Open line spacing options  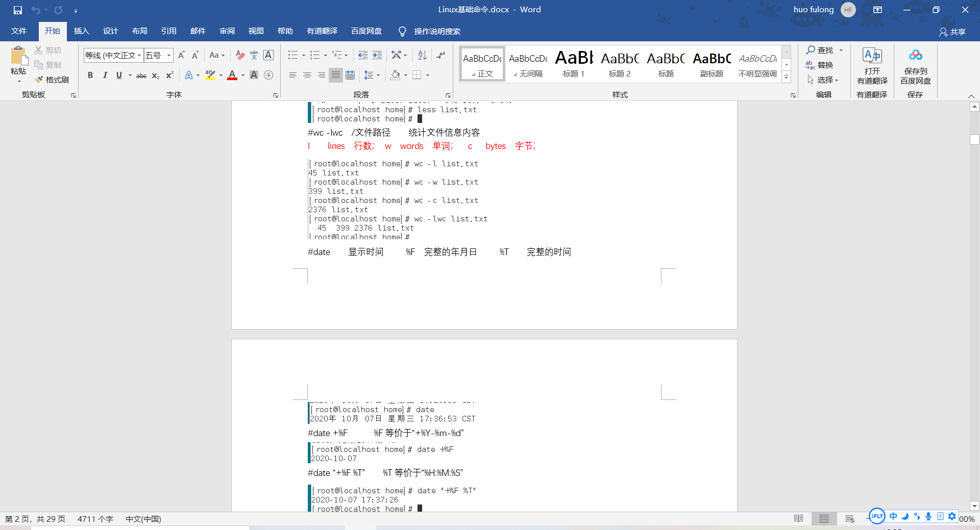click(x=372, y=75)
